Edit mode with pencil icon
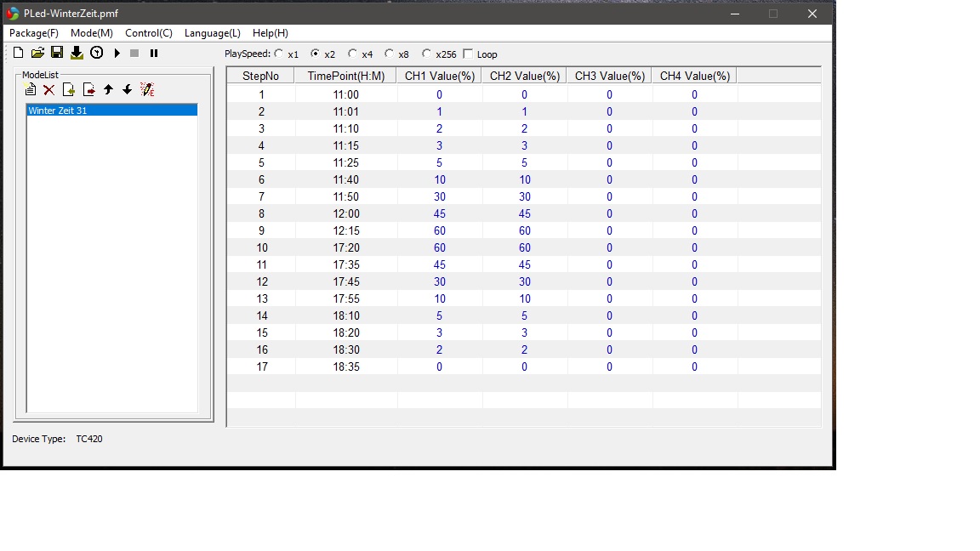Viewport: 980px width, 551px height. point(146,89)
